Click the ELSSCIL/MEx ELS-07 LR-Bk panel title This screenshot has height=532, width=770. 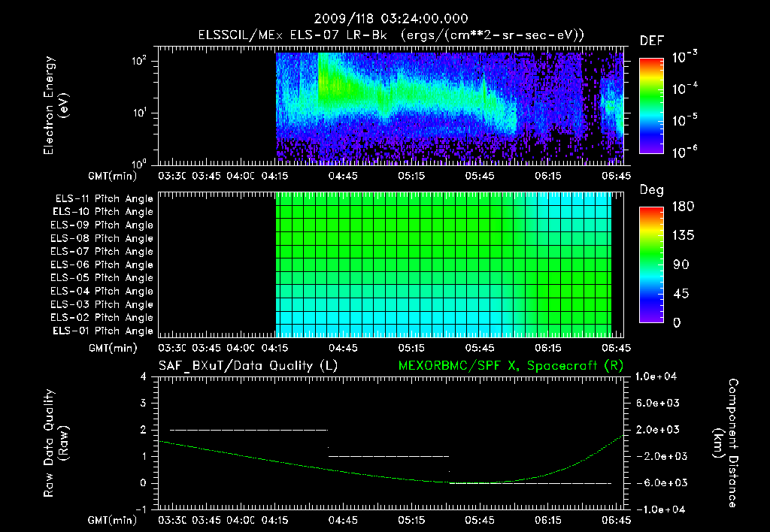tap(391, 35)
